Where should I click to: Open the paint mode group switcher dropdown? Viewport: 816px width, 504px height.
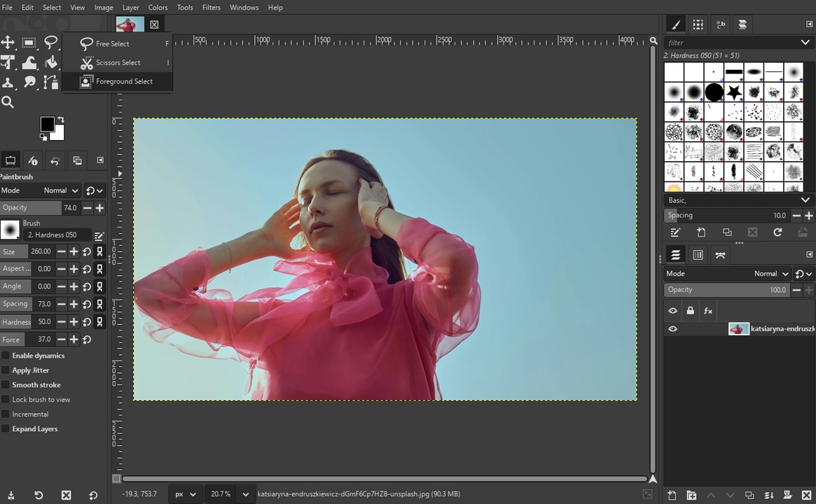point(94,190)
